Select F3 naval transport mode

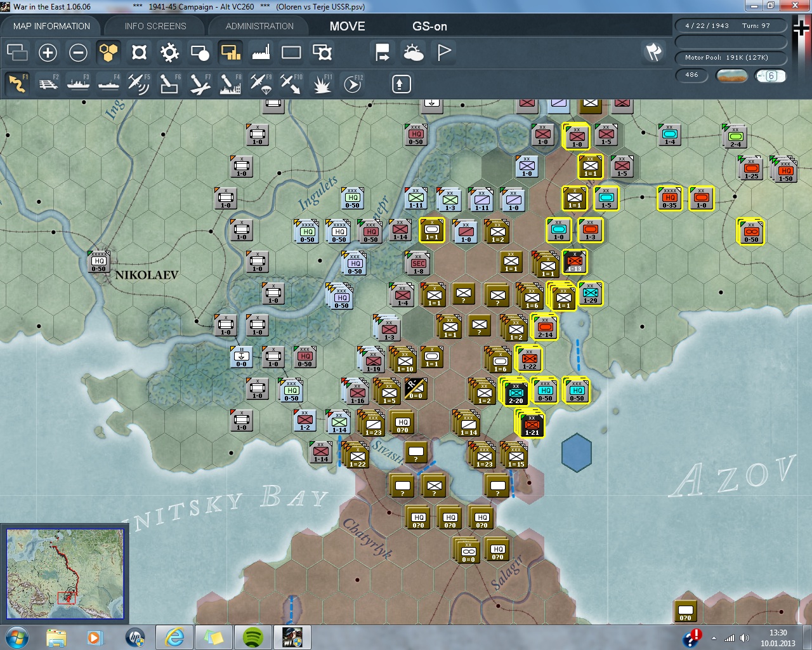(x=78, y=84)
